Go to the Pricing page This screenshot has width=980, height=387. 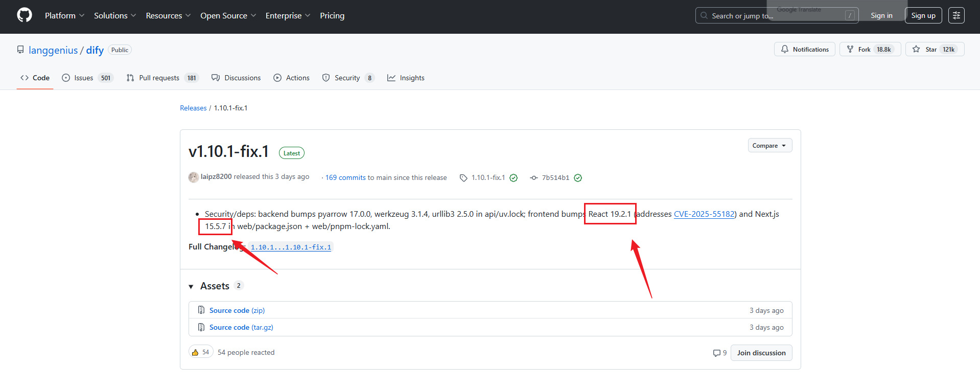click(x=332, y=16)
